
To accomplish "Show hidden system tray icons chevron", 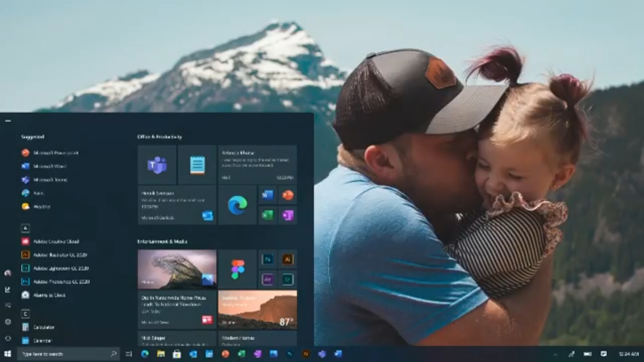I will click(555, 354).
